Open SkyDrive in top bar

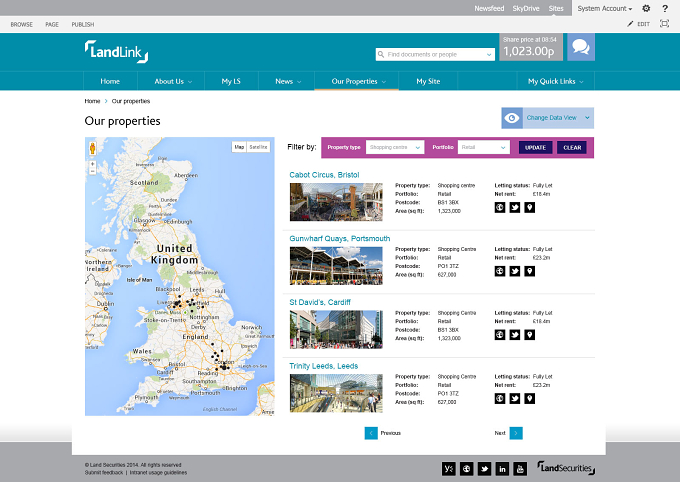click(x=526, y=8)
